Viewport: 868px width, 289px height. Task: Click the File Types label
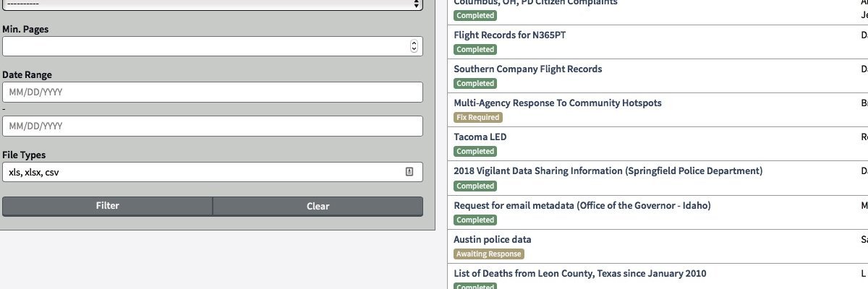pos(24,155)
